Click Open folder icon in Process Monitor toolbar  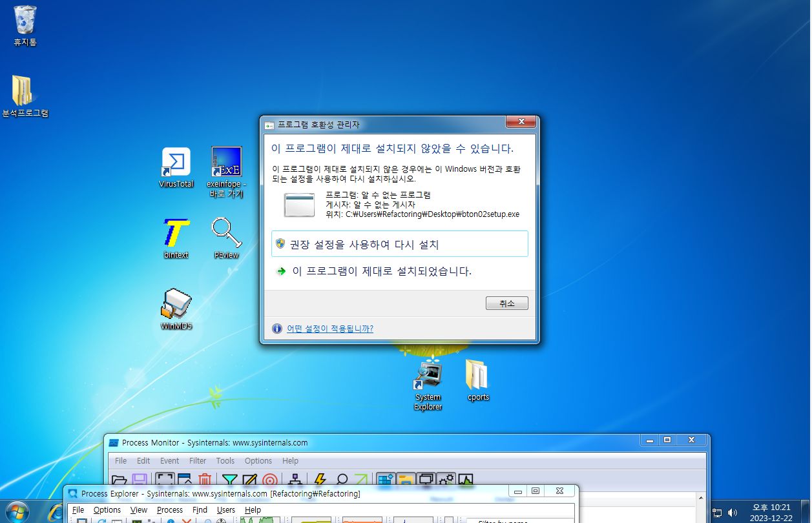pyautogui.click(x=120, y=480)
